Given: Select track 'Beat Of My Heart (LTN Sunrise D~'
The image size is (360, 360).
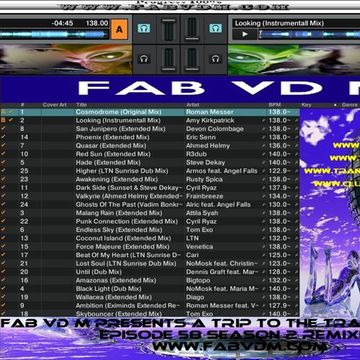Looking at the screenshot, I should 128,255.
